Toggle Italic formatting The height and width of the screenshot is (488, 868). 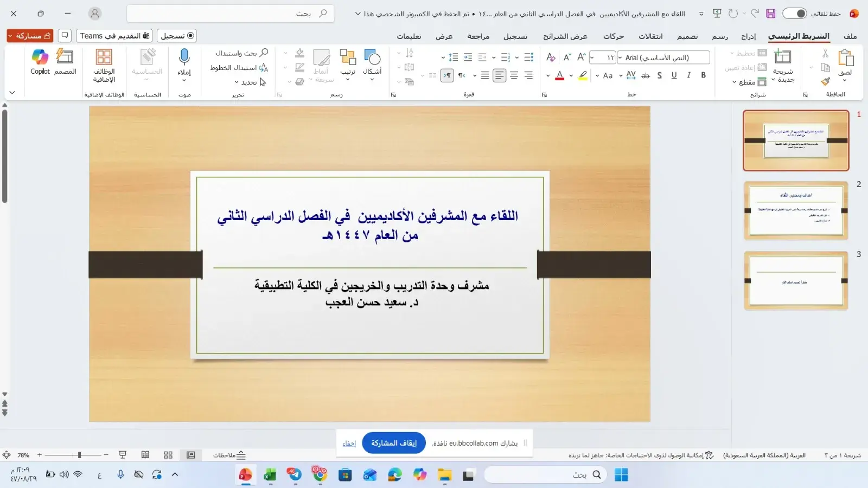[x=689, y=76]
